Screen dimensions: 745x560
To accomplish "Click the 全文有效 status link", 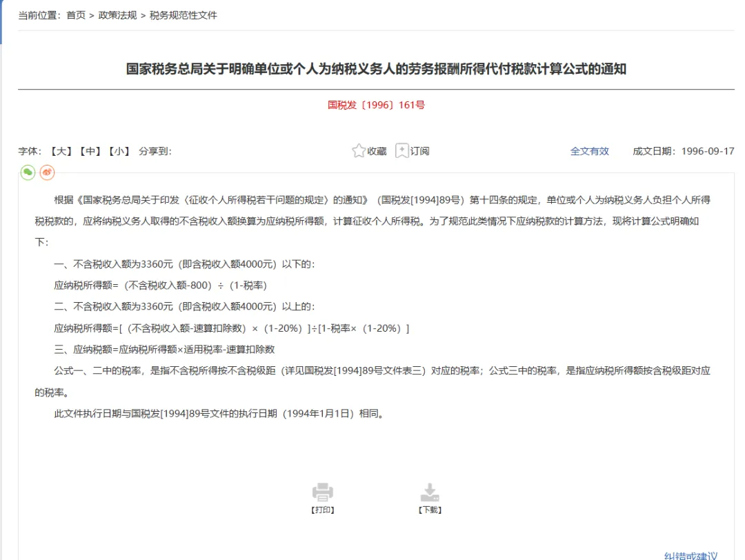I will click(x=590, y=151).
